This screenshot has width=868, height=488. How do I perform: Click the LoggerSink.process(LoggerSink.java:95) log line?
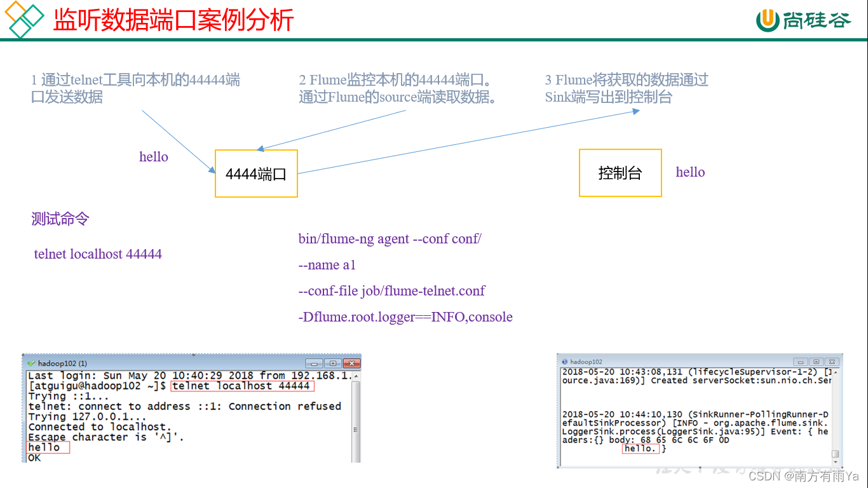point(695,431)
